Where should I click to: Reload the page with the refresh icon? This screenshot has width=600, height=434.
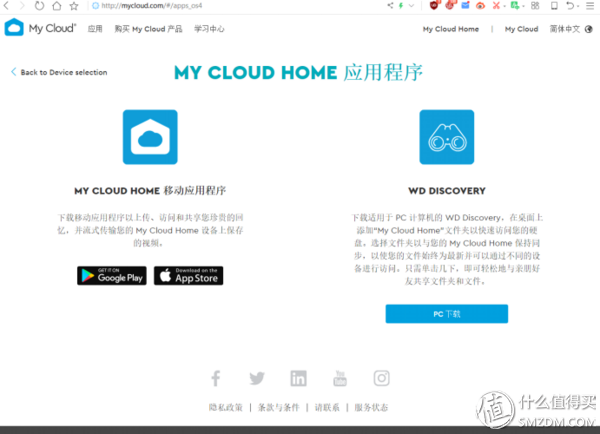pos(39,6)
